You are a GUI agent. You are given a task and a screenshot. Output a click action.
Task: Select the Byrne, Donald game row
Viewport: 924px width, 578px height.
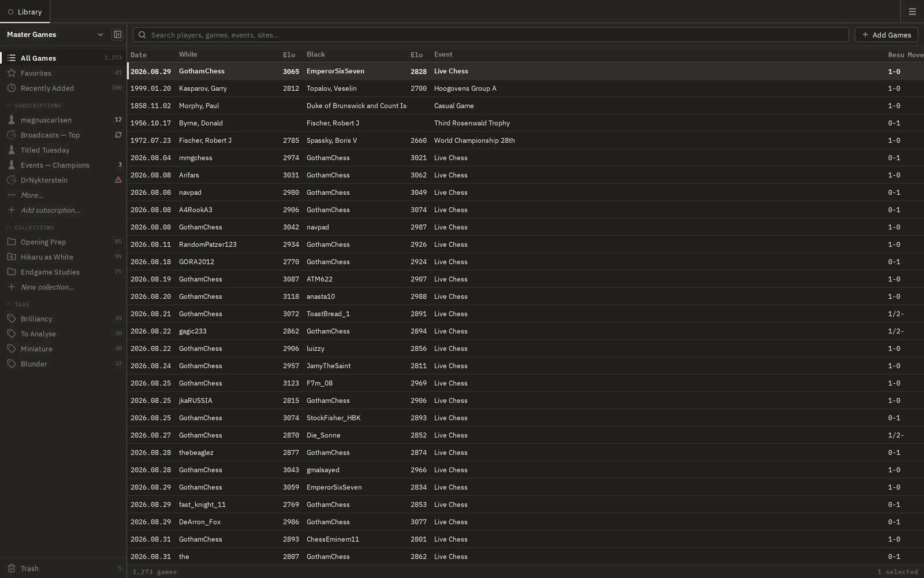(x=526, y=123)
